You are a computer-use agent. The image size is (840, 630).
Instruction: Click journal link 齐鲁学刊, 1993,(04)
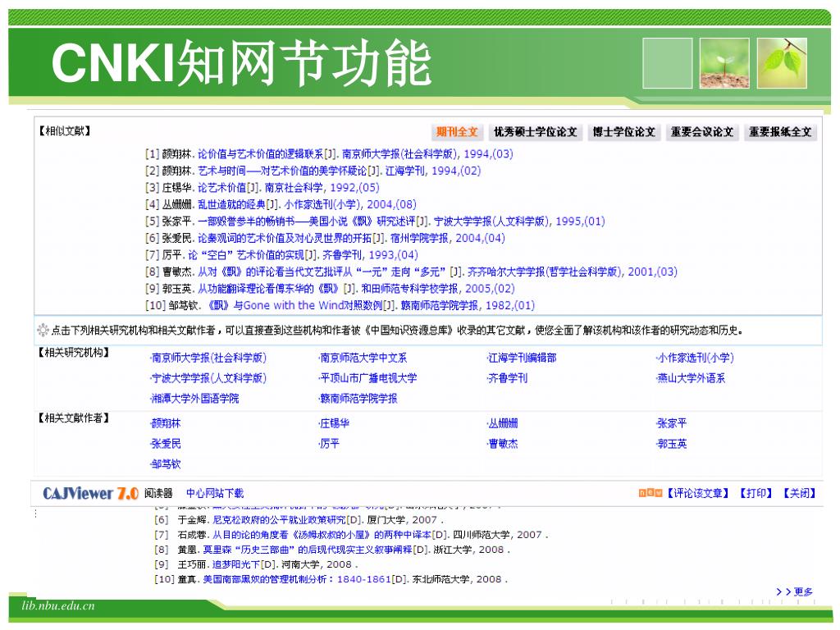pyautogui.click(x=370, y=255)
